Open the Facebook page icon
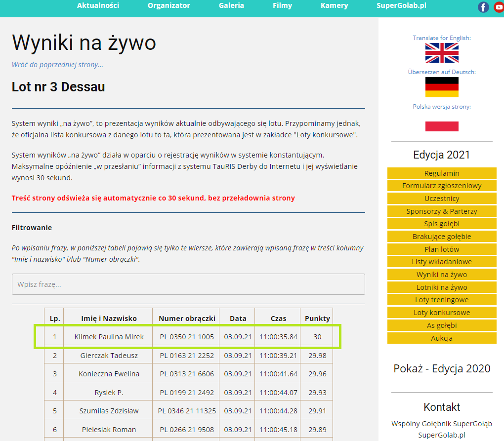The image size is (504, 441). [483, 7]
